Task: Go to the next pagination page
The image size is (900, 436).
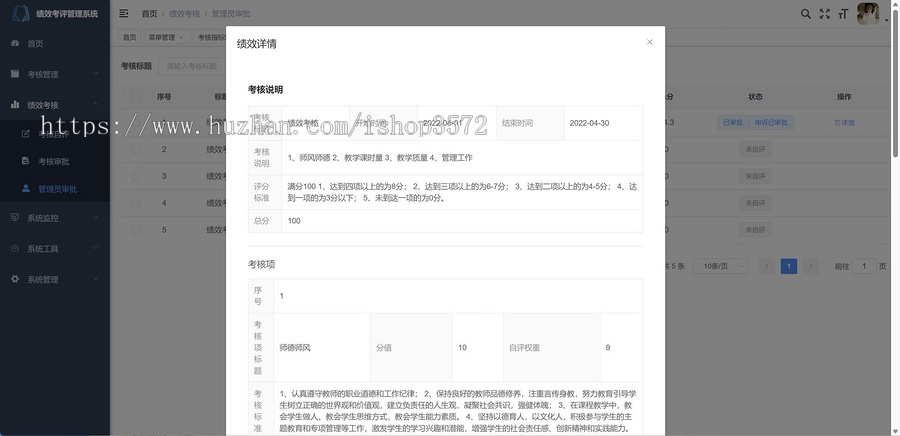Action: point(810,266)
